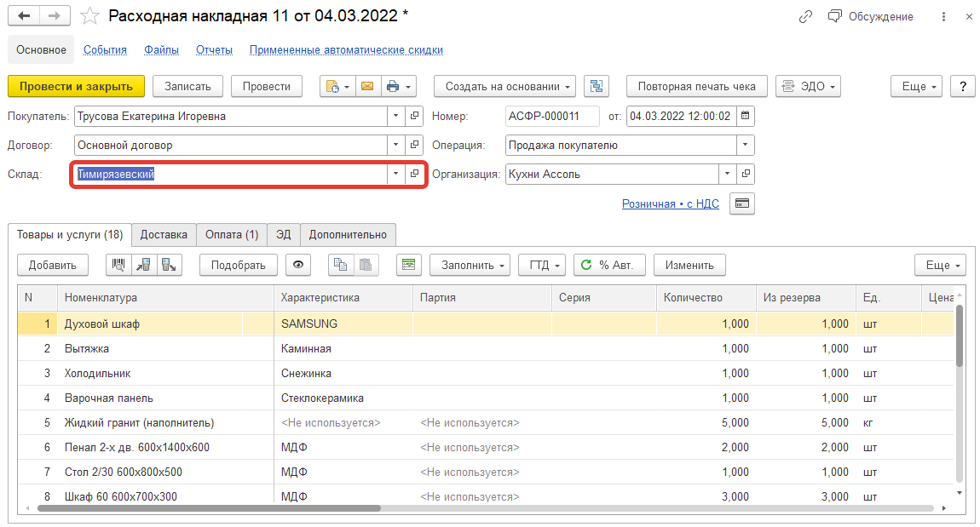Open the Розничная • с НДС link
980x527 pixels.
671,203
